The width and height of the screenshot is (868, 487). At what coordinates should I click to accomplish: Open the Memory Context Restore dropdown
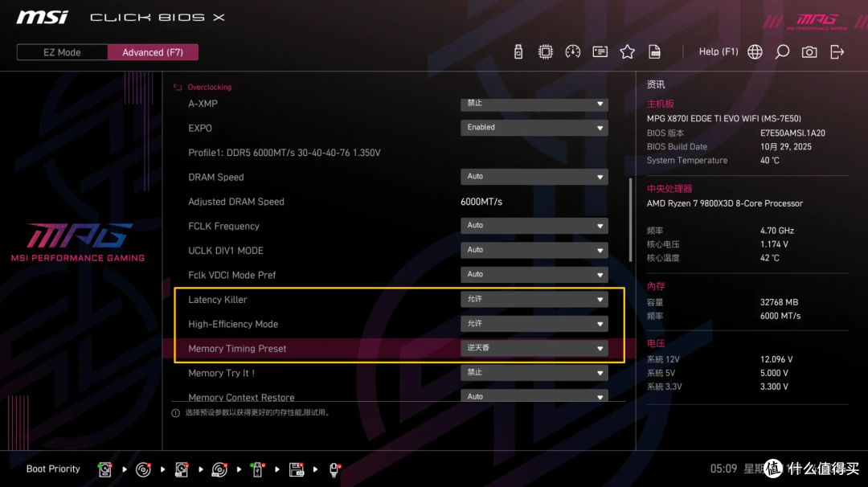(x=534, y=395)
